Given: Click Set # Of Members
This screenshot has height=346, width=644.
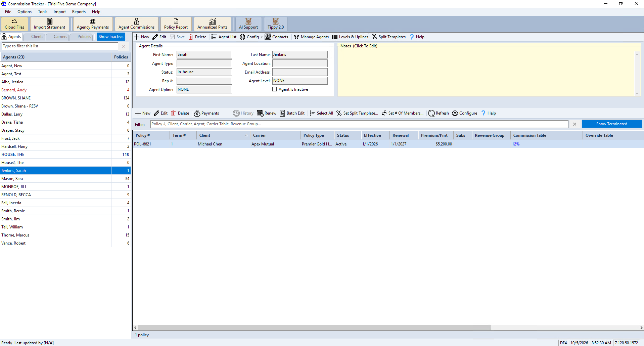Looking at the screenshot, I should coord(403,113).
